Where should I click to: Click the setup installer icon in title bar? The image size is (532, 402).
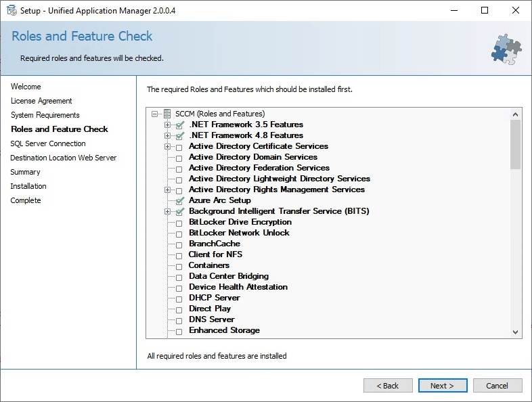point(12,11)
